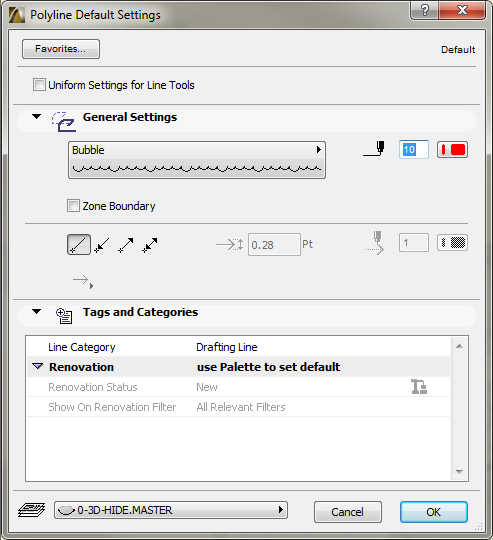Click the Pt unit label
Screen dimensions: 493x540
click(x=307, y=244)
